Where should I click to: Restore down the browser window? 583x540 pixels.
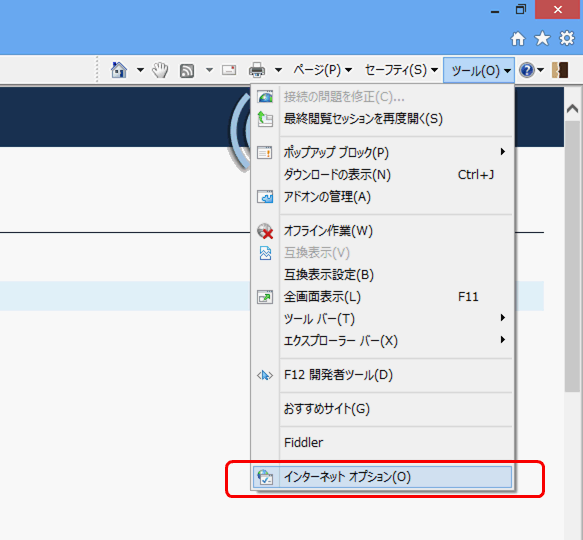click(x=521, y=9)
